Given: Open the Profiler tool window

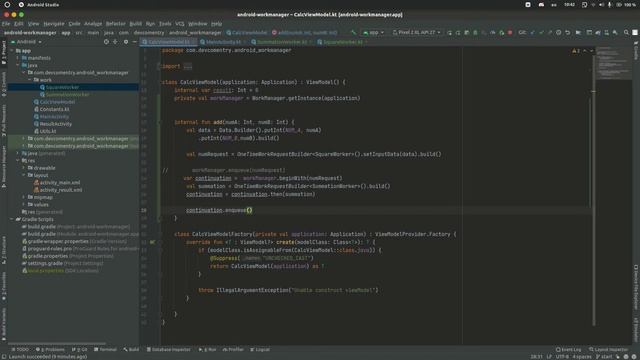Looking at the screenshot, I should (233, 349).
